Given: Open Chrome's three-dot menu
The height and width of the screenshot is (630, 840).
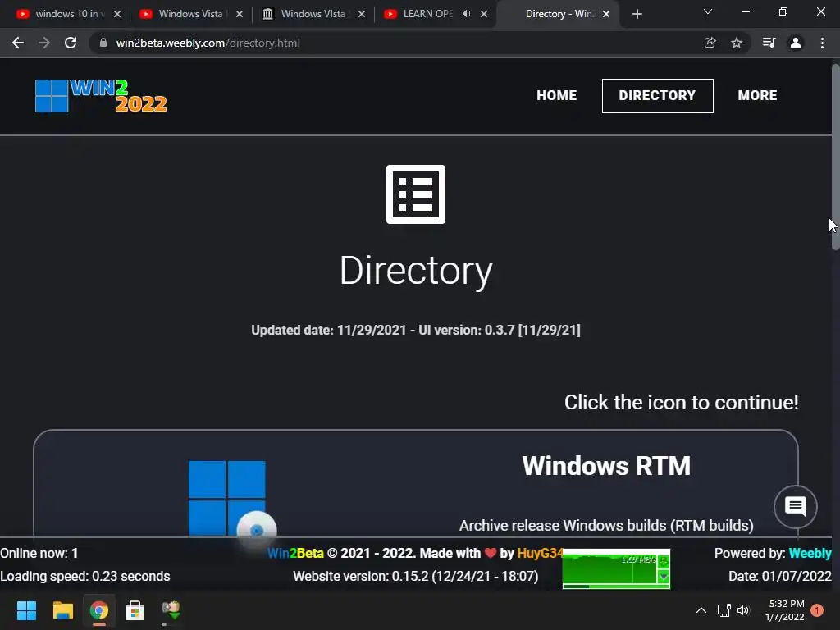Looking at the screenshot, I should pos(822,43).
